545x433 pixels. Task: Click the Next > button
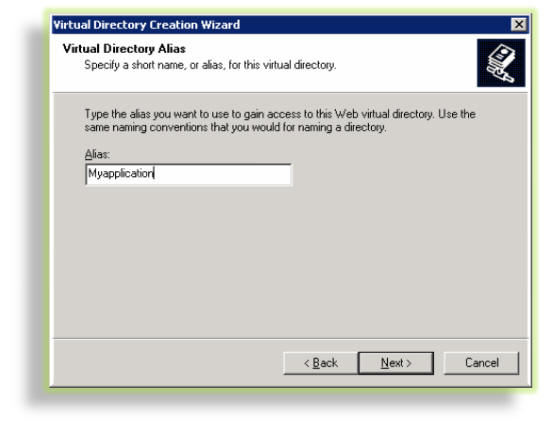pos(396,363)
